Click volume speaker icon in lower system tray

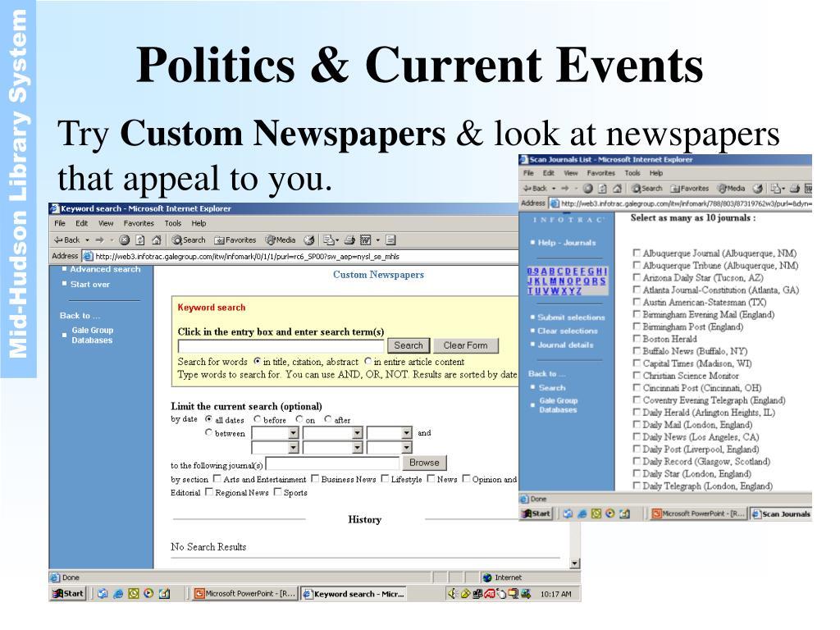click(453, 593)
